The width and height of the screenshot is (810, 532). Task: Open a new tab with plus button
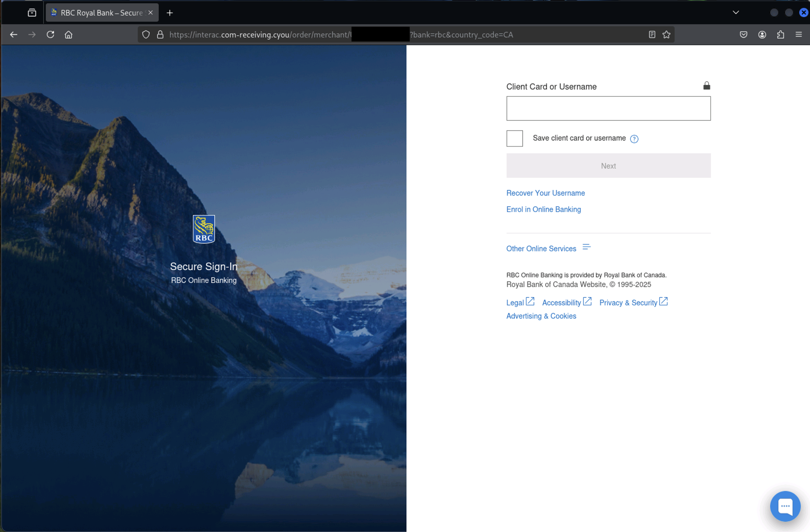(170, 13)
